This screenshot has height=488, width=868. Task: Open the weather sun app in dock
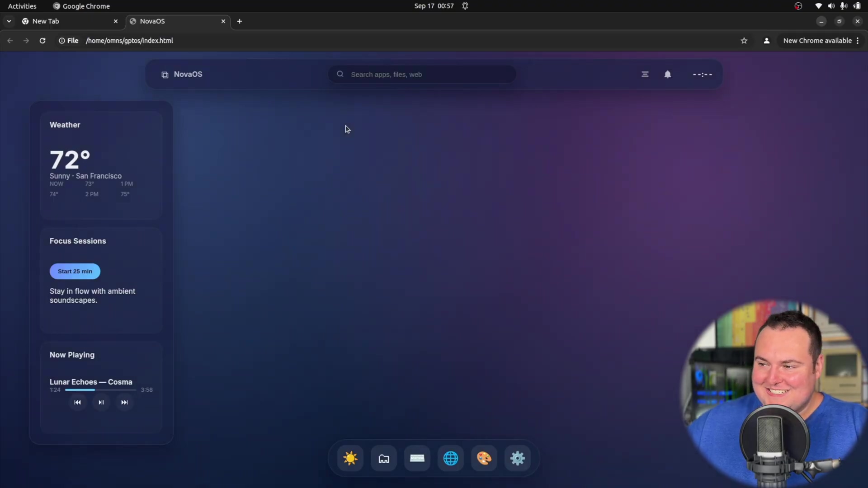coord(350,458)
